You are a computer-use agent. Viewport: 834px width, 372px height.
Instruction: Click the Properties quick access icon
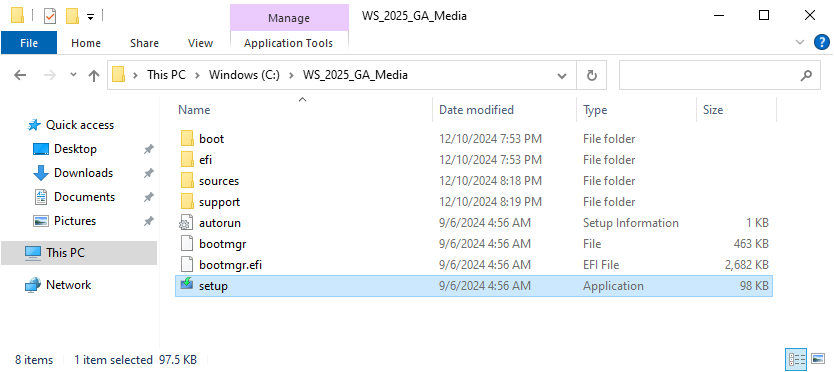[x=49, y=16]
